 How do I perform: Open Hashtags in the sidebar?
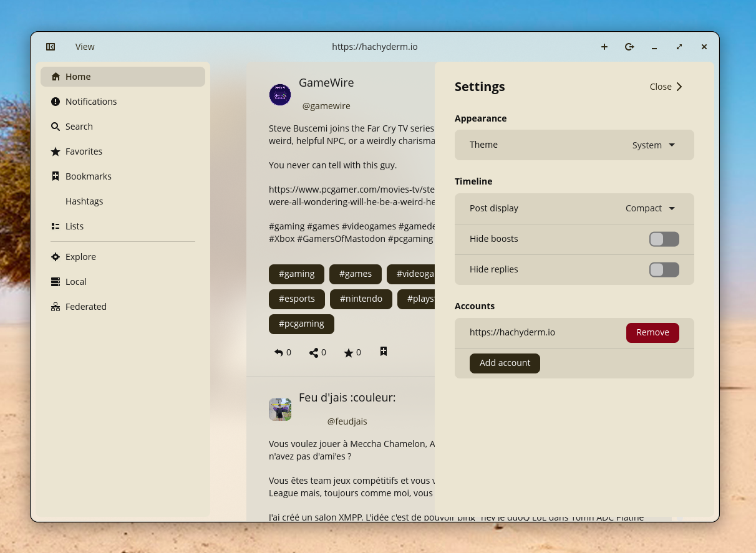(x=123, y=201)
